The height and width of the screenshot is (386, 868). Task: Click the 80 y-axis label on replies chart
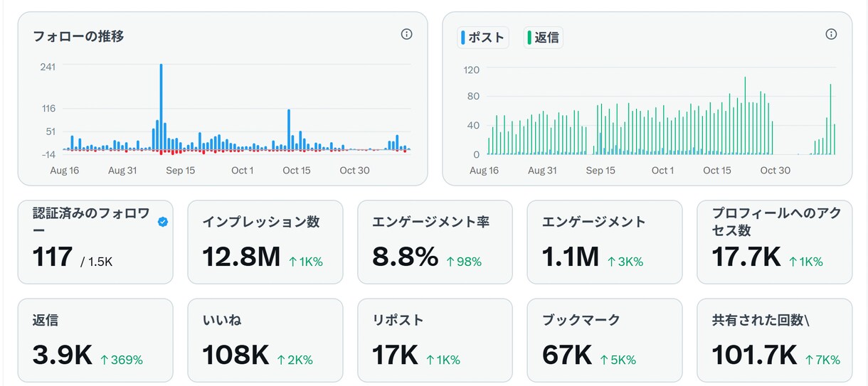[474, 96]
